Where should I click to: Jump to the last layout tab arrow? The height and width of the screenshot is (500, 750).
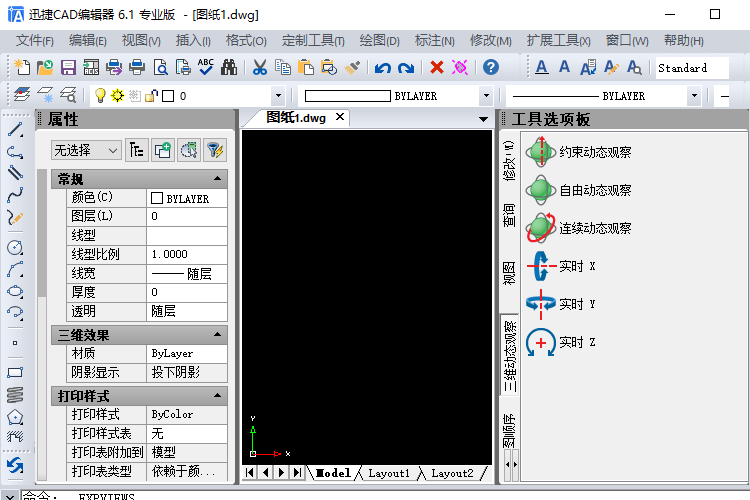pyautogui.click(x=298, y=473)
